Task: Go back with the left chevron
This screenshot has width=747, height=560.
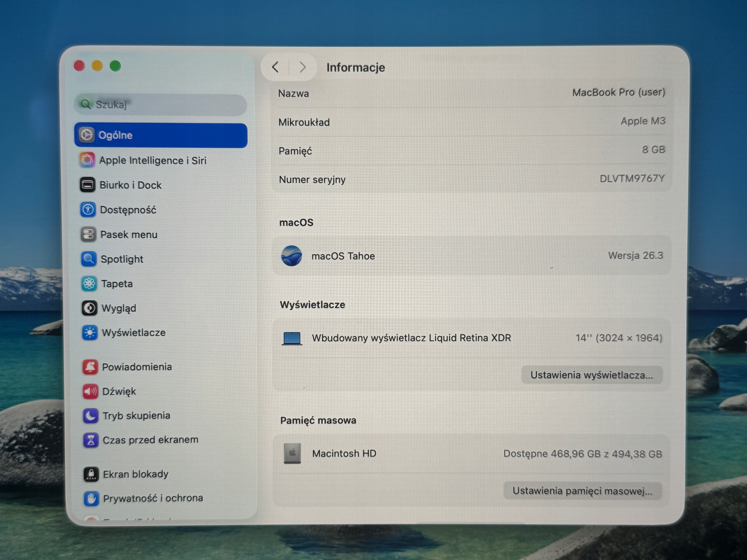Action: tap(275, 67)
